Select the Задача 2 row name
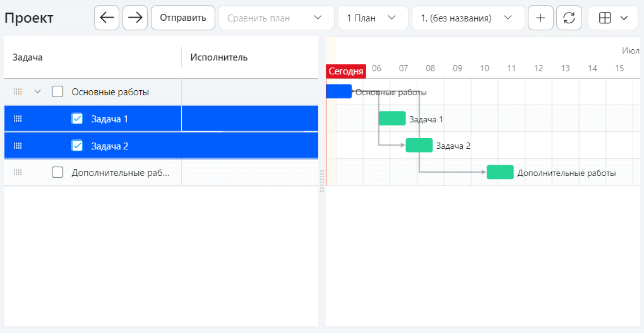 (110, 146)
